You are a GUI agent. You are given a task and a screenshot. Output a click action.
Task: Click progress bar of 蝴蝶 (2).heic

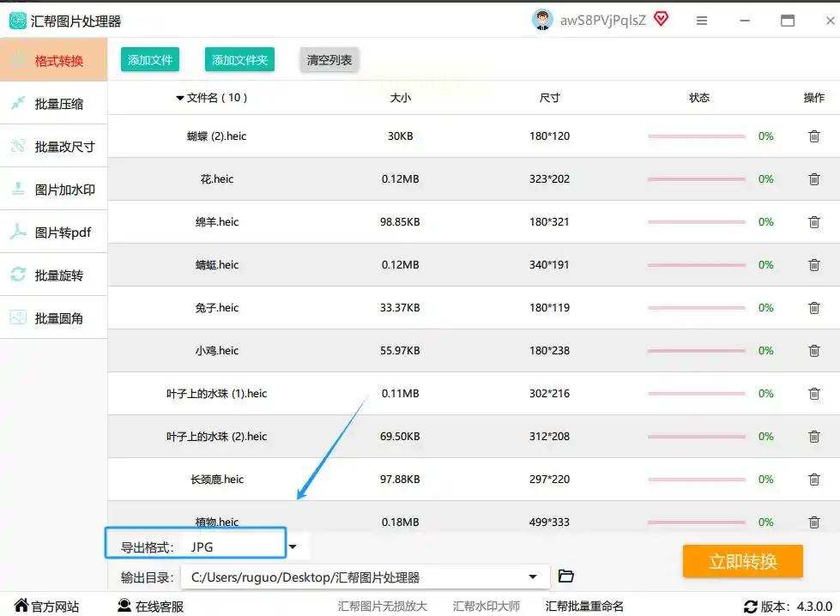[697, 136]
